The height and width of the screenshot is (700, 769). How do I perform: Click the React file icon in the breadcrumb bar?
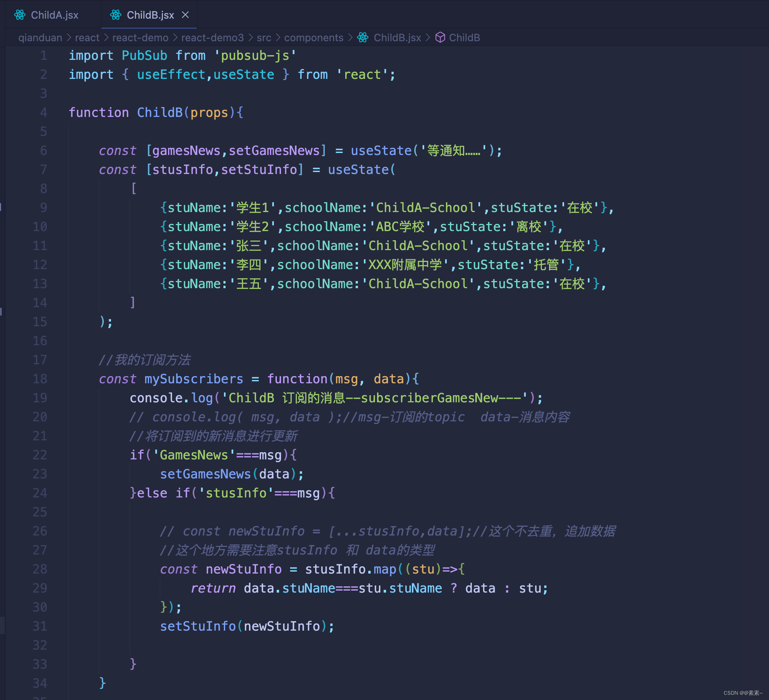tap(363, 38)
